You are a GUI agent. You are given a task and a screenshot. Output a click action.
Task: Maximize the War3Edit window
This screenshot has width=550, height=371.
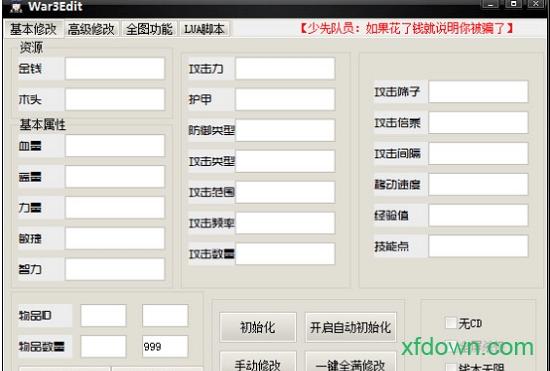pos(513,4)
